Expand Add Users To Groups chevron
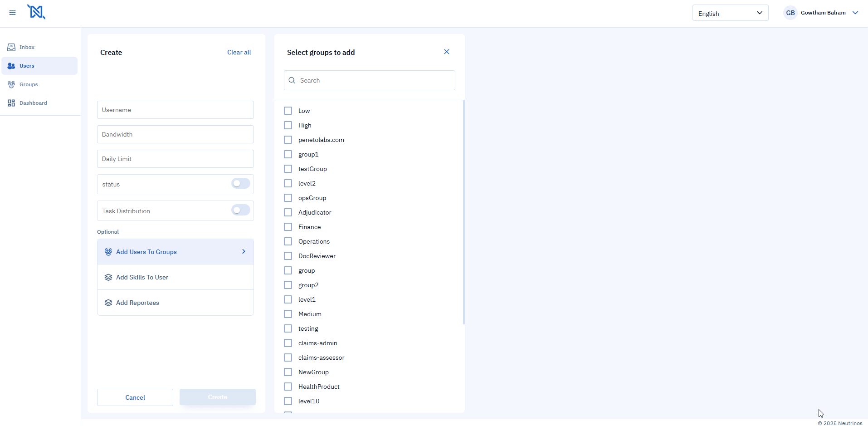 point(244,251)
